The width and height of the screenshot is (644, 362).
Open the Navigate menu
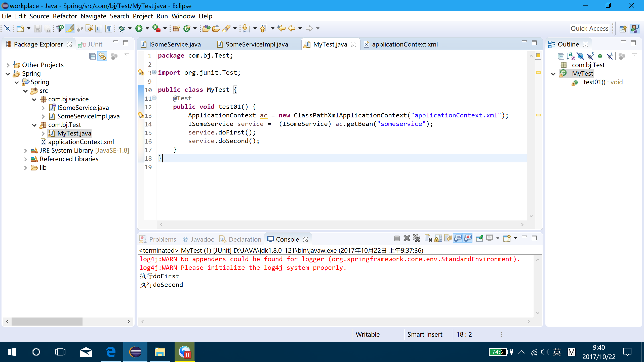click(93, 16)
